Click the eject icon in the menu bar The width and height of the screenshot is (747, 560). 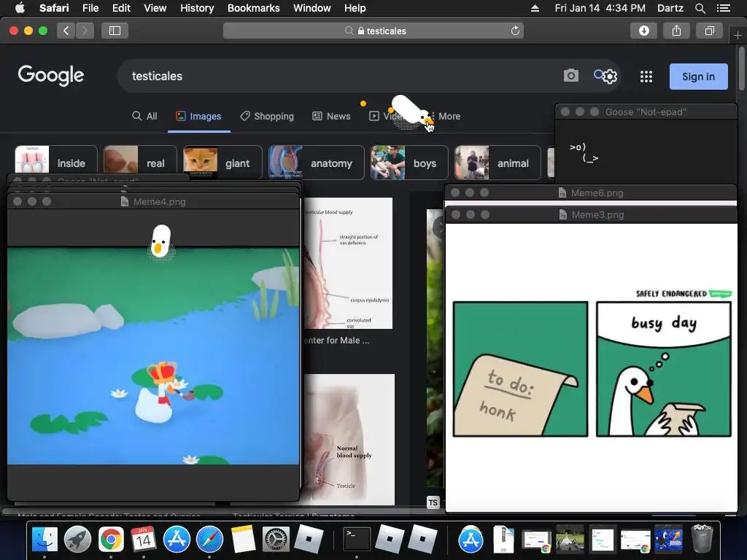(535, 8)
